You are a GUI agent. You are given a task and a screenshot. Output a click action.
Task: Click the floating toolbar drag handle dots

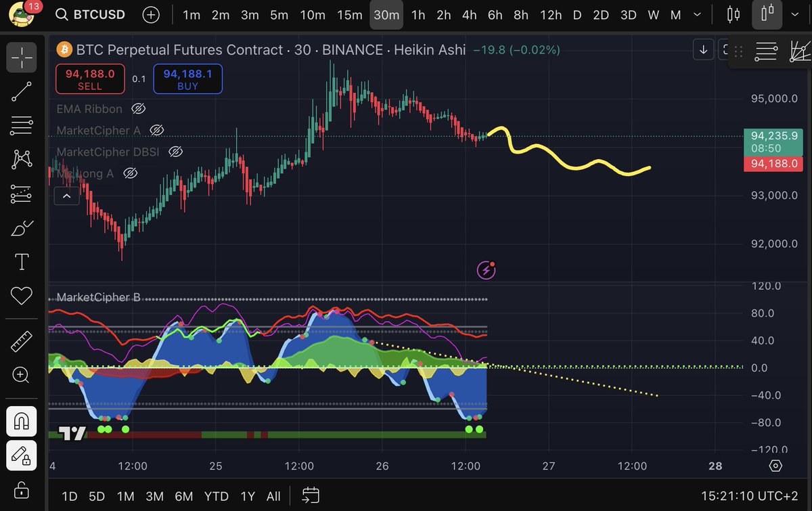(738, 51)
